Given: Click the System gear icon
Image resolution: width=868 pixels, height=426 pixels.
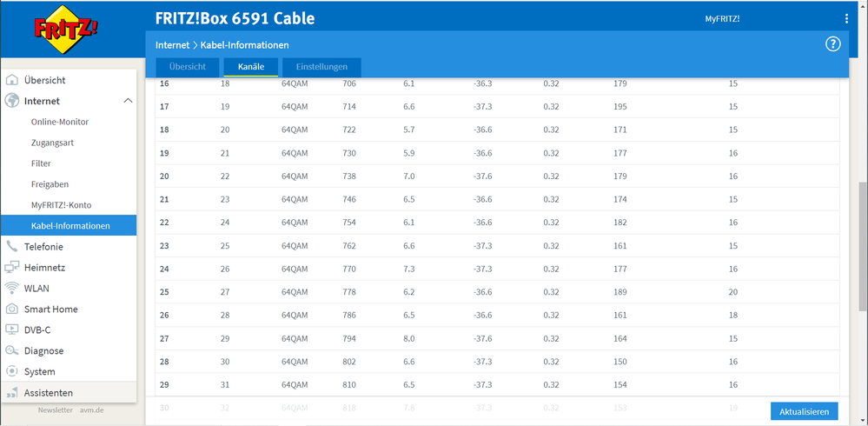Looking at the screenshot, I should [12, 372].
